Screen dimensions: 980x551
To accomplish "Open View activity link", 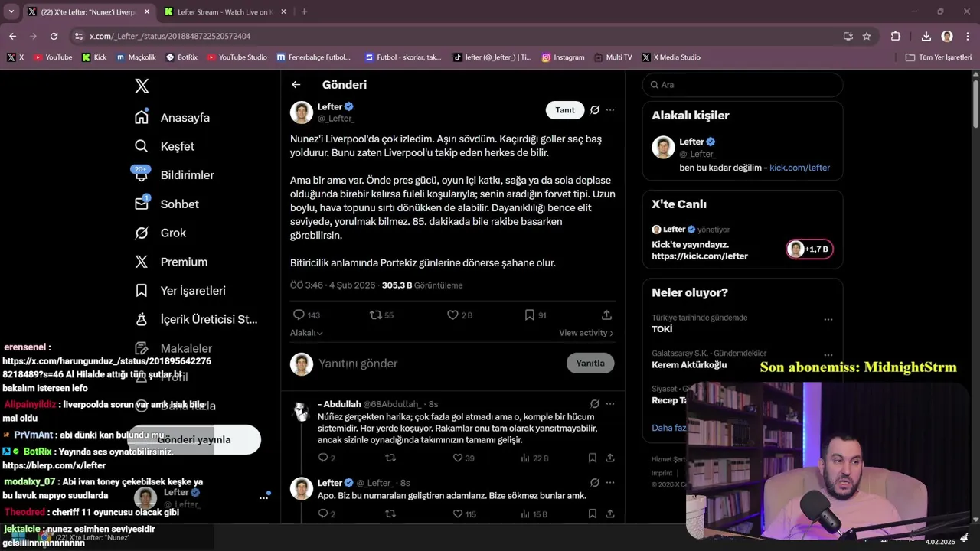I will pyautogui.click(x=586, y=333).
